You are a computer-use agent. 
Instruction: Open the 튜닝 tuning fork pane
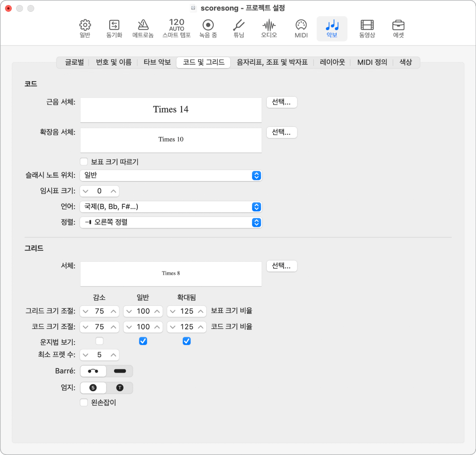pyautogui.click(x=239, y=29)
